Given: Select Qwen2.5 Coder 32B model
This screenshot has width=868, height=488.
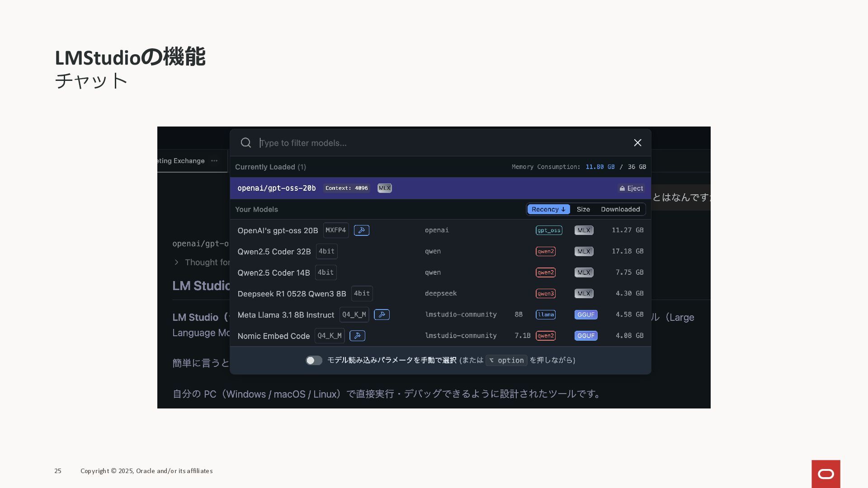Looking at the screenshot, I should click(x=274, y=252).
